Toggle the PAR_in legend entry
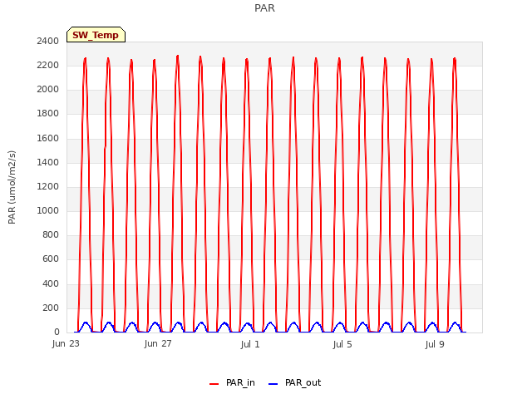The height and width of the screenshot is (399, 532). pyautogui.click(x=232, y=383)
